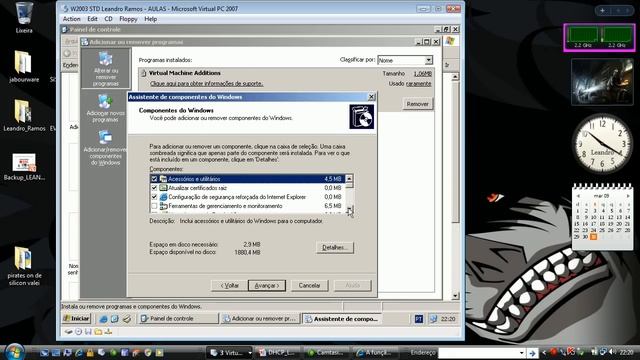Select Alterar ou remover programas sidebar icon
This screenshot has height=360, width=640.
(x=105, y=69)
